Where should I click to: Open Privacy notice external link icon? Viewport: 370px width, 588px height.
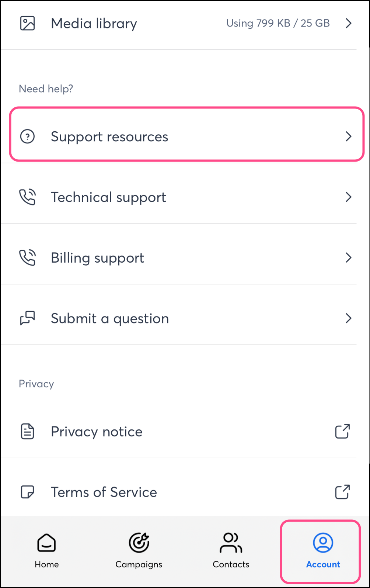click(x=342, y=431)
